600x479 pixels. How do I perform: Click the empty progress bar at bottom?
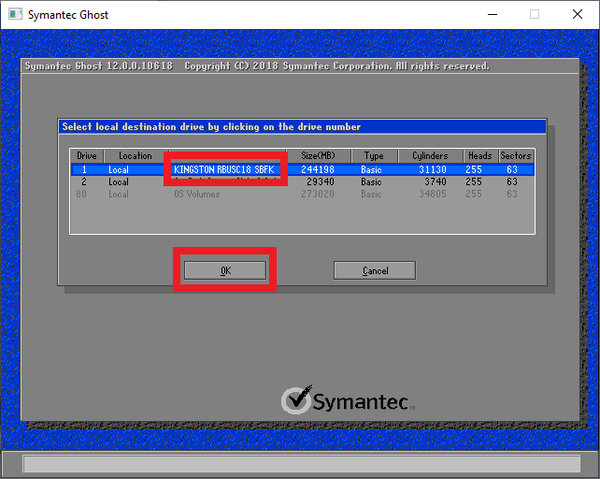click(300, 463)
